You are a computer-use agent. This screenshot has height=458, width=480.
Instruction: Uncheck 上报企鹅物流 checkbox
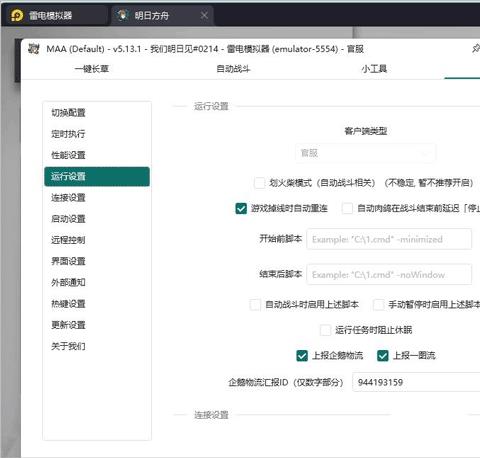(x=302, y=356)
